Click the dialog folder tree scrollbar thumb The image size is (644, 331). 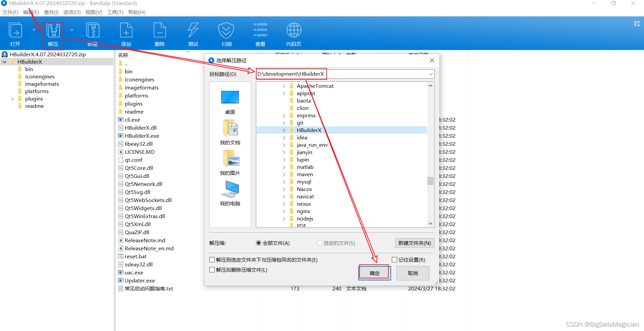430,181
